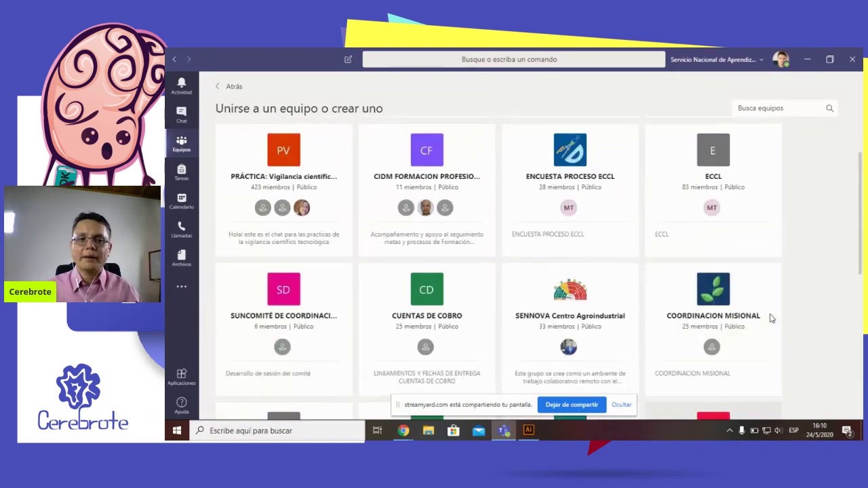Open the ECCL team E tile

(713, 150)
